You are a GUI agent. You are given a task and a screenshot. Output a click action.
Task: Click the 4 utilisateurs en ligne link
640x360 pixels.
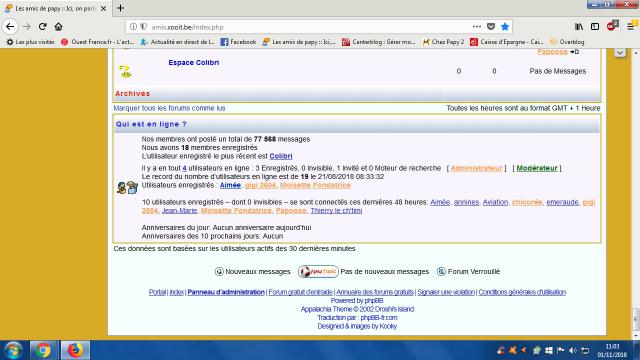click(184, 168)
